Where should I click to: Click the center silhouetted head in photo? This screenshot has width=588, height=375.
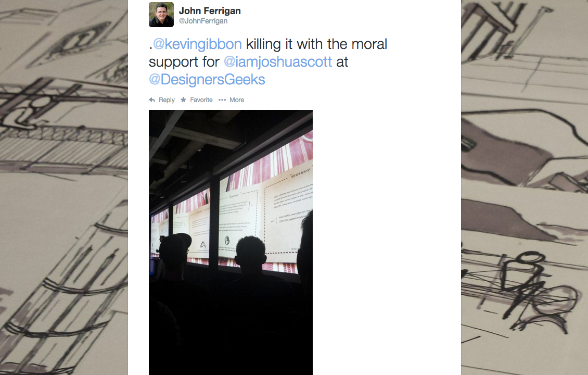[x=250, y=251]
